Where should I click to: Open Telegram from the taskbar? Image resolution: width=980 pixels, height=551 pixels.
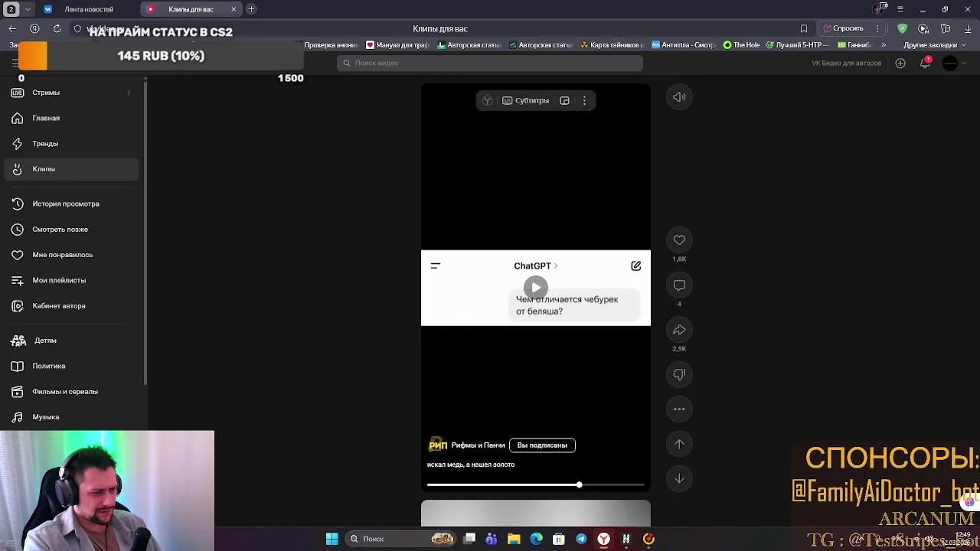581,539
